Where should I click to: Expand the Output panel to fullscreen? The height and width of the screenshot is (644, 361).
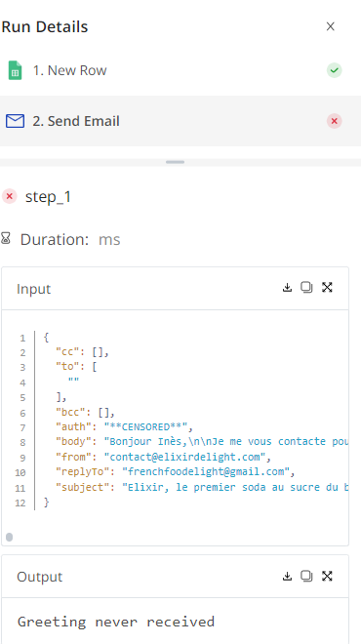pos(327,577)
